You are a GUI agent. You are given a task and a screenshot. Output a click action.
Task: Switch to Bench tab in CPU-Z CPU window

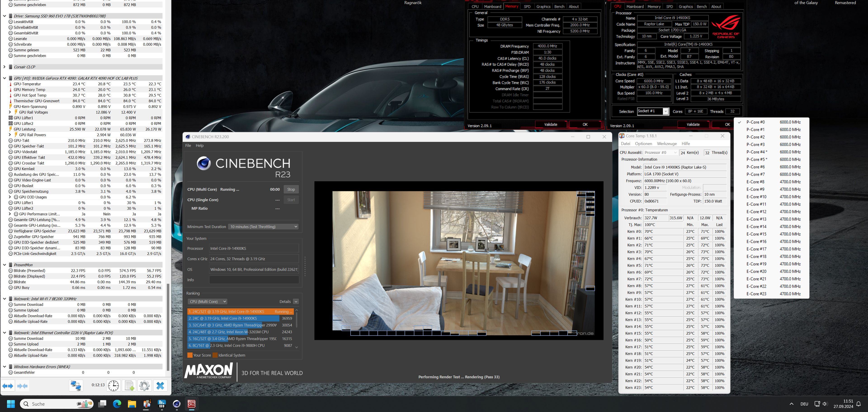(x=702, y=6)
